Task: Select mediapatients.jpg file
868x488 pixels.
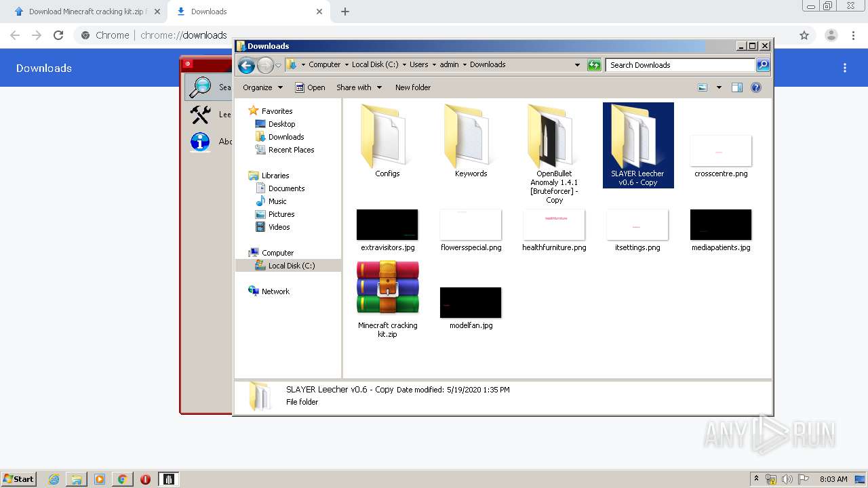Action: click(721, 230)
